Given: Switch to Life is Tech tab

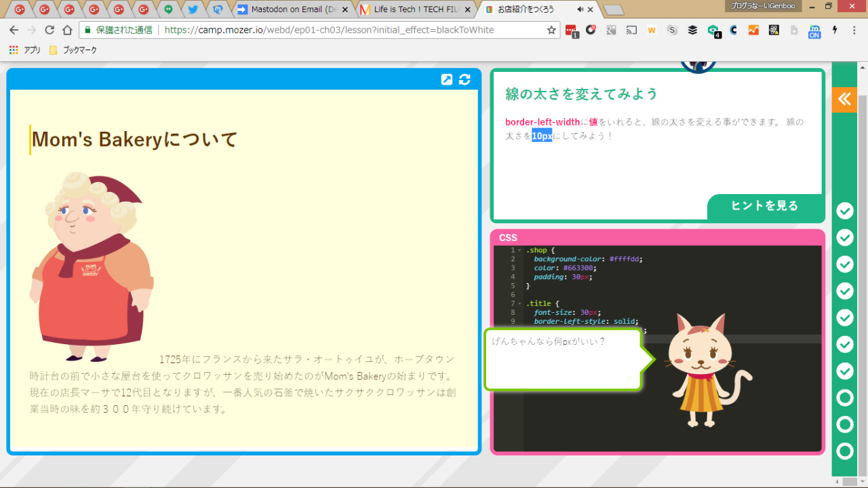Looking at the screenshot, I should point(416,10).
